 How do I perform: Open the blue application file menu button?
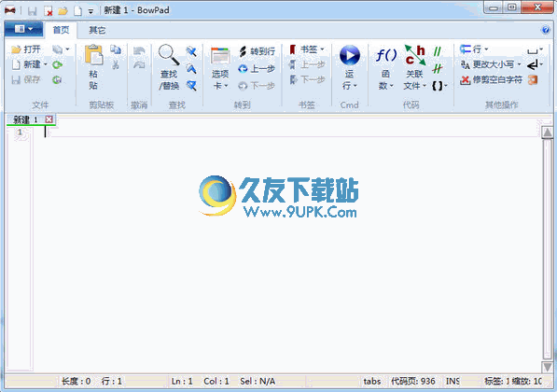click(24, 29)
